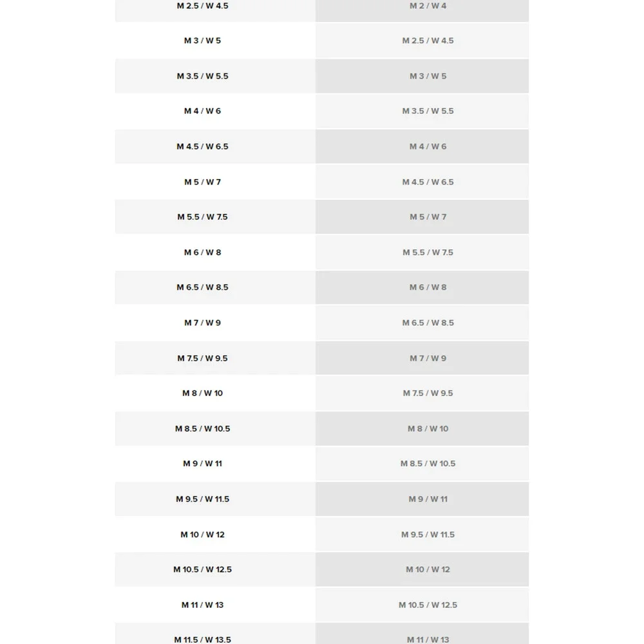This screenshot has height=644, width=644.
Task: Select bold M 11 / W 13 cell
Action: (202, 605)
